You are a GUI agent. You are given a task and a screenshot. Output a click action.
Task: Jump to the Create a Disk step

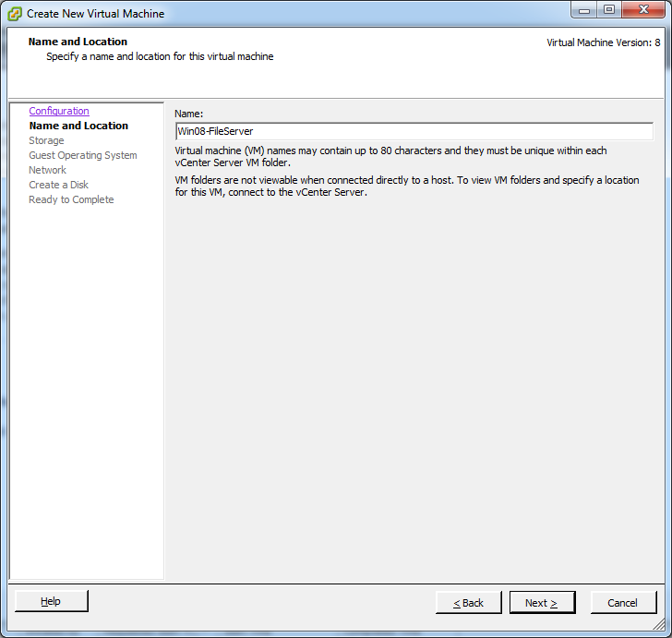pos(58,185)
